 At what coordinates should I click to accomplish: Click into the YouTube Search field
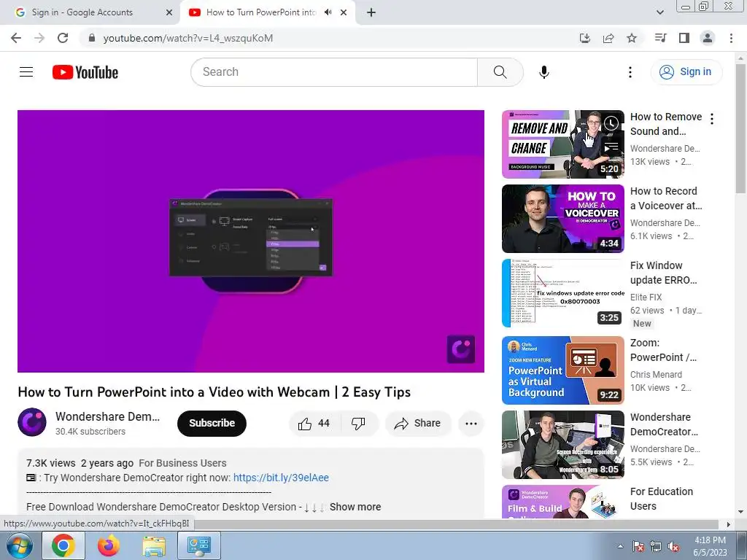[334, 72]
